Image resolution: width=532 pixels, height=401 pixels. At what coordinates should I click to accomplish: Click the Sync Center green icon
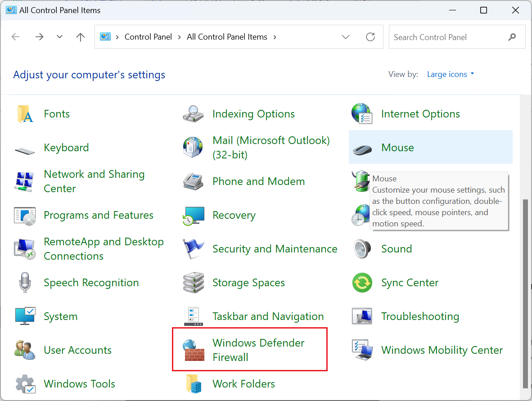click(362, 283)
